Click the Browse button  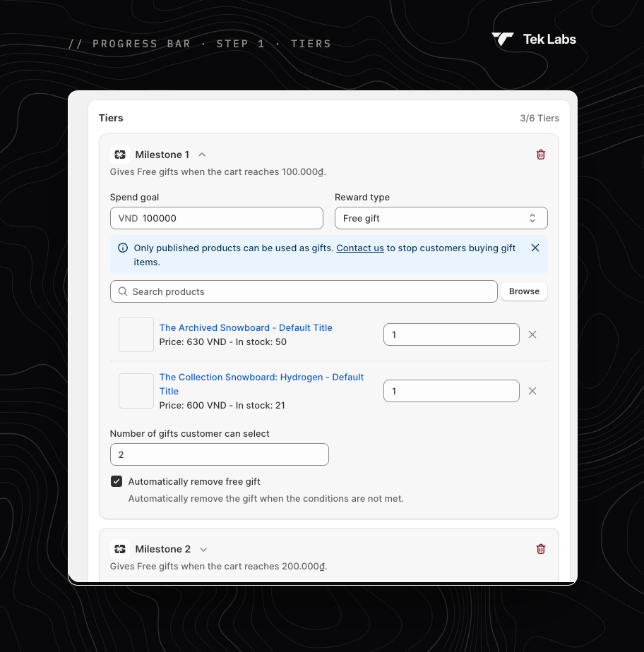tap(524, 291)
